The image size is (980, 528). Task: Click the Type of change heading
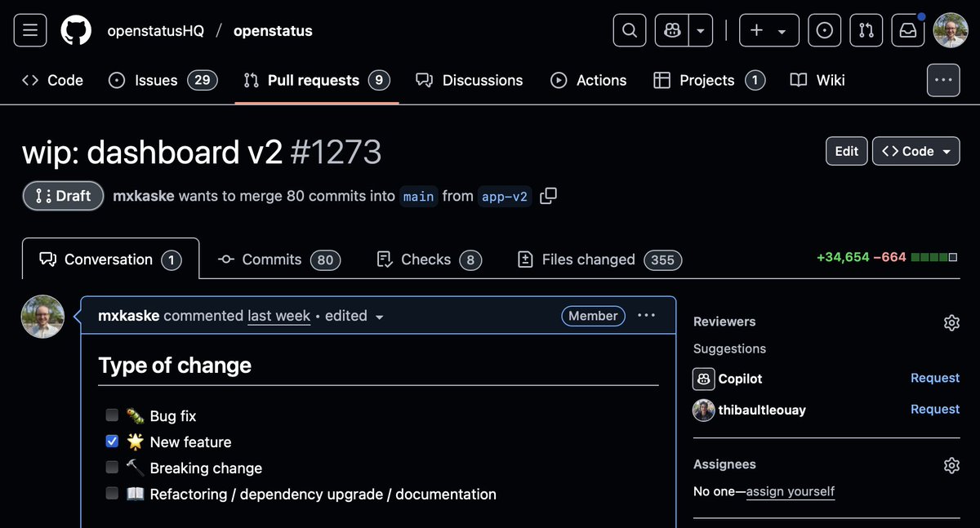click(175, 366)
